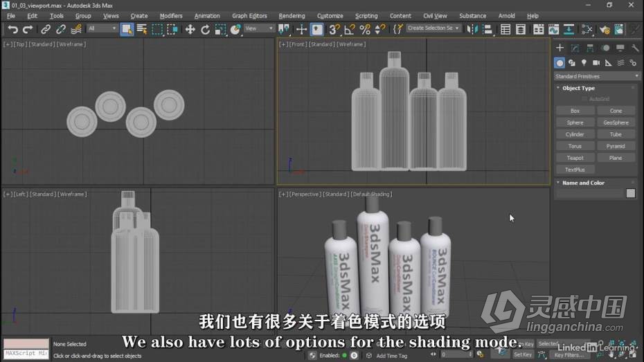The width and height of the screenshot is (644, 362).
Task: Click the Box primitive button
Action: click(575, 111)
